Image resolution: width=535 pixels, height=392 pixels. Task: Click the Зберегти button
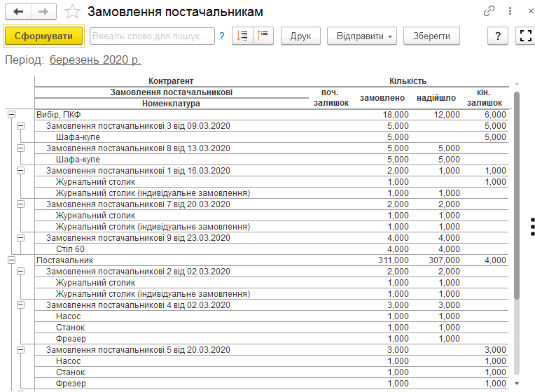tap(431, 36)
